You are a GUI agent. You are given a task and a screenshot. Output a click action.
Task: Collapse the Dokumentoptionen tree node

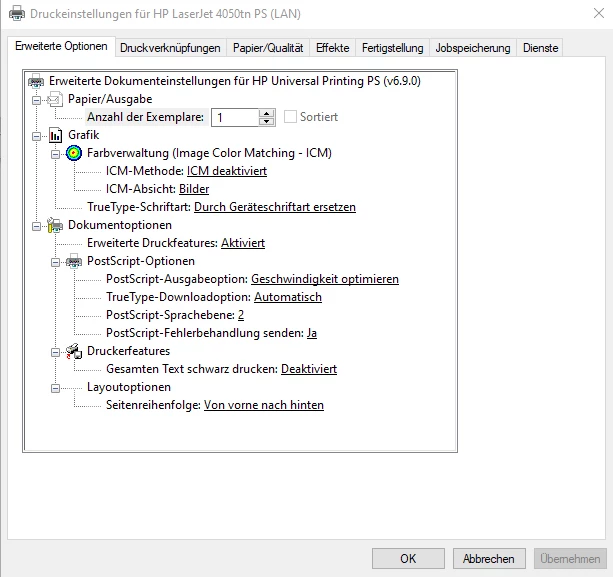[36, 226]
